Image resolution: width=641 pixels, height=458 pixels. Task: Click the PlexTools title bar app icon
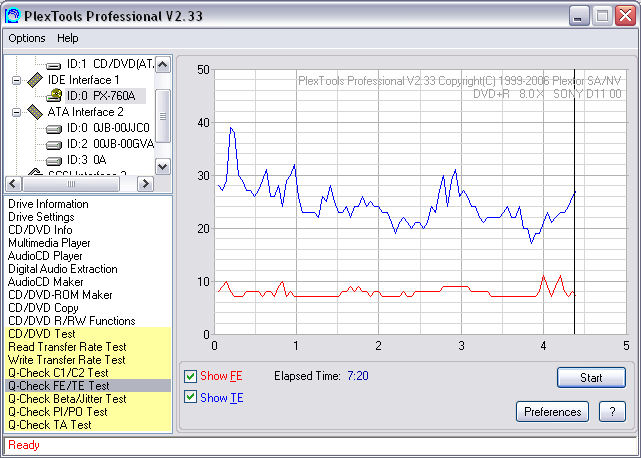[x=12, y=16]
